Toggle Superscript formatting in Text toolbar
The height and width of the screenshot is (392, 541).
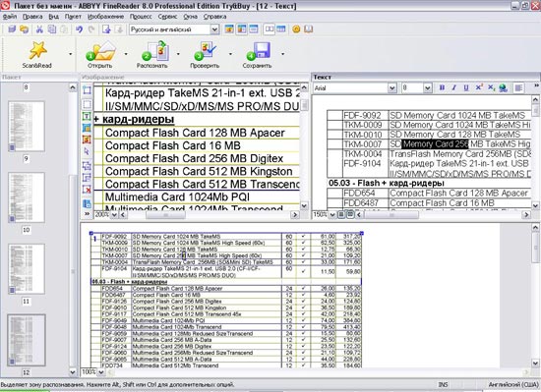tap(479, 87)
